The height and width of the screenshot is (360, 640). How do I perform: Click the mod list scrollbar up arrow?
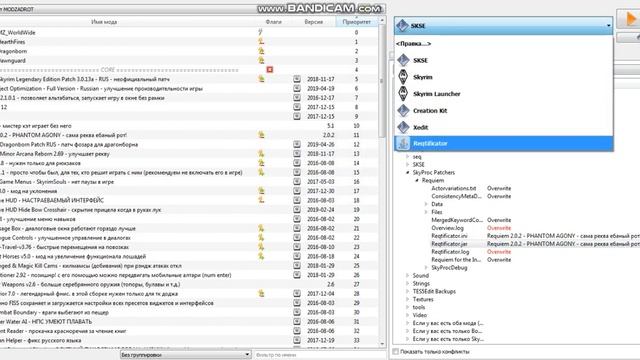382,20
